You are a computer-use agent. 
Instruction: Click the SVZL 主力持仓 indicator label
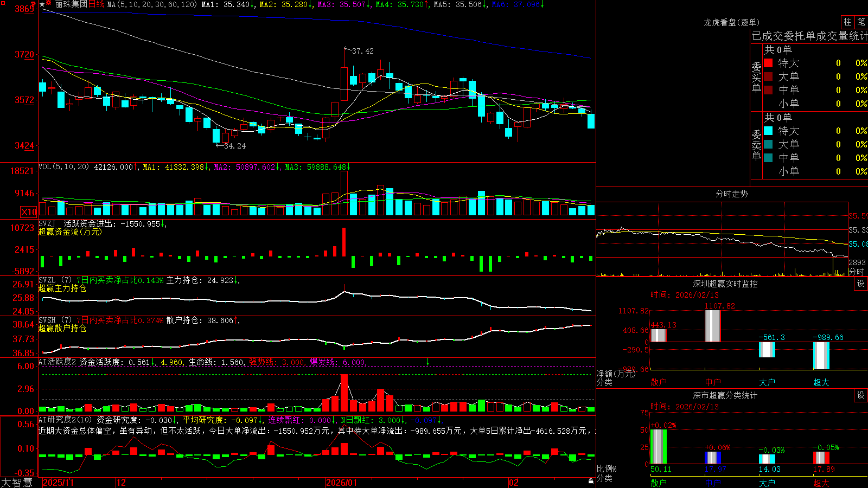point(55,280)
